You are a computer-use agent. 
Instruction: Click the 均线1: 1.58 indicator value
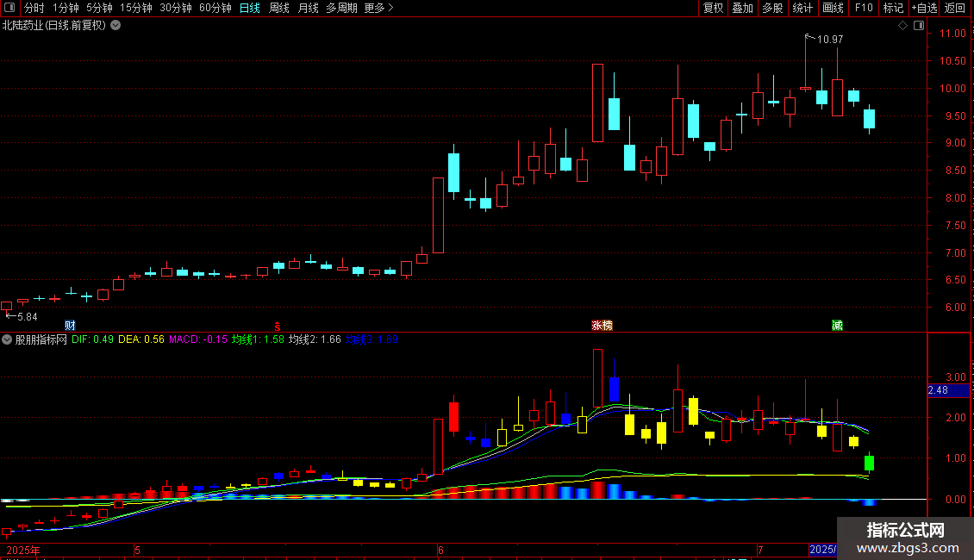coord(258,339)
